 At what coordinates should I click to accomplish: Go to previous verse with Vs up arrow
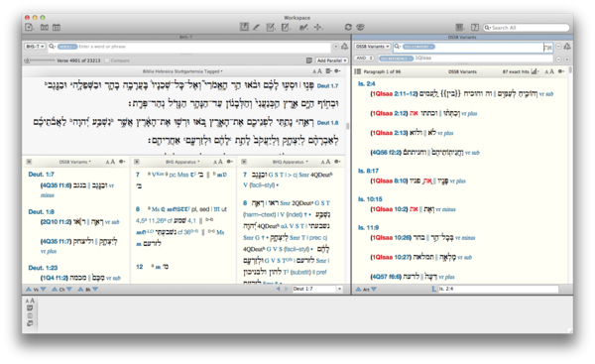29,290
